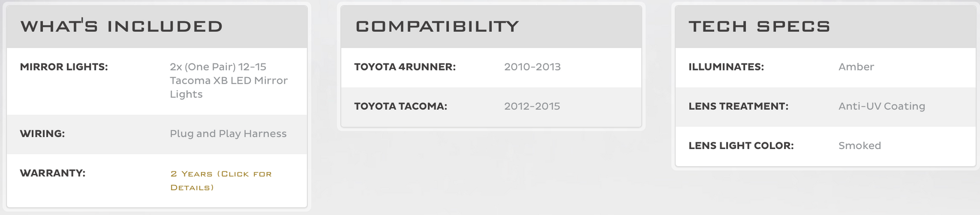Click the Anti-UV Coating value
Viewport: 980px width, 215px height.
[882, 106]
